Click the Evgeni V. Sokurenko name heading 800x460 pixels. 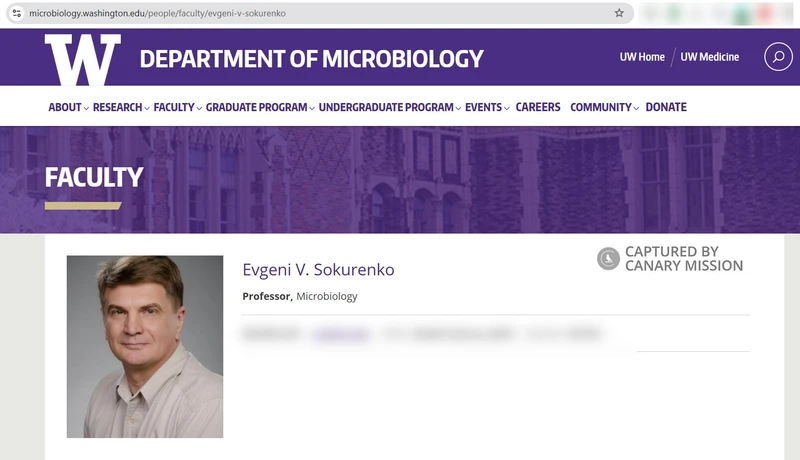[318, 269]
